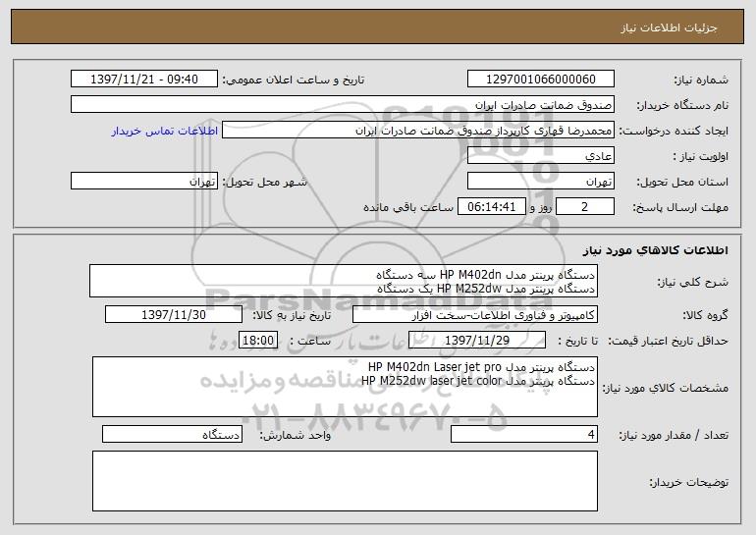Click the goods group field کامپیوتر و فناوری اطلاعات

[475, 315]
